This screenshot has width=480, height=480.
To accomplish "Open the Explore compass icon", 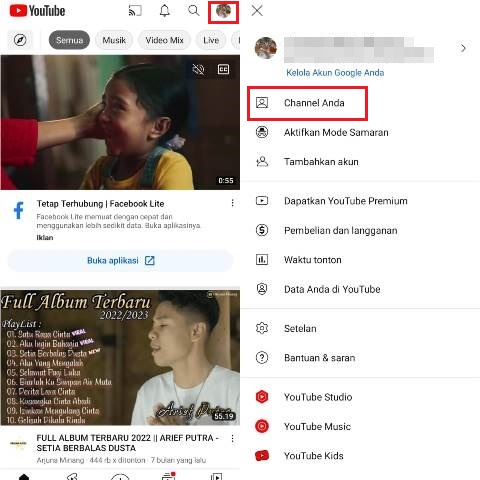I will (20, 40).
